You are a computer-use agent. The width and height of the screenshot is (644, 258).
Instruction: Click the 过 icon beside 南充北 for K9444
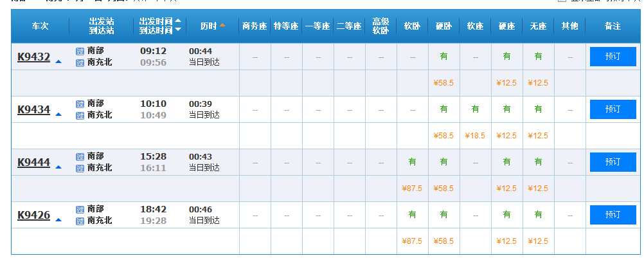(x=80, y=168)
